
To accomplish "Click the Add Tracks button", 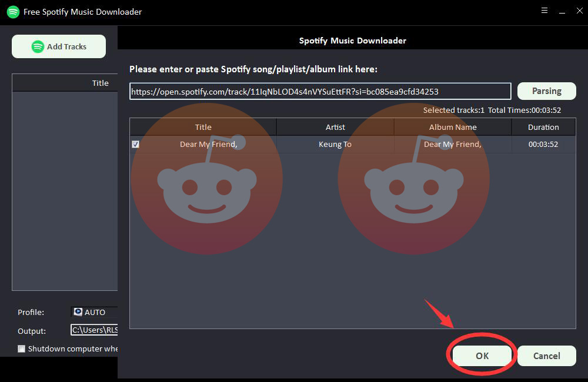I will click(59, 46).
